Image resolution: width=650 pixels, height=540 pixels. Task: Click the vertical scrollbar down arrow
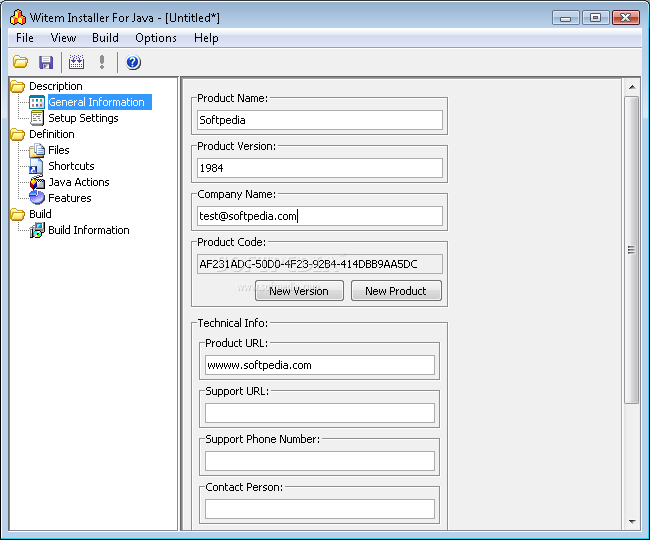click(x=632, y=522)
